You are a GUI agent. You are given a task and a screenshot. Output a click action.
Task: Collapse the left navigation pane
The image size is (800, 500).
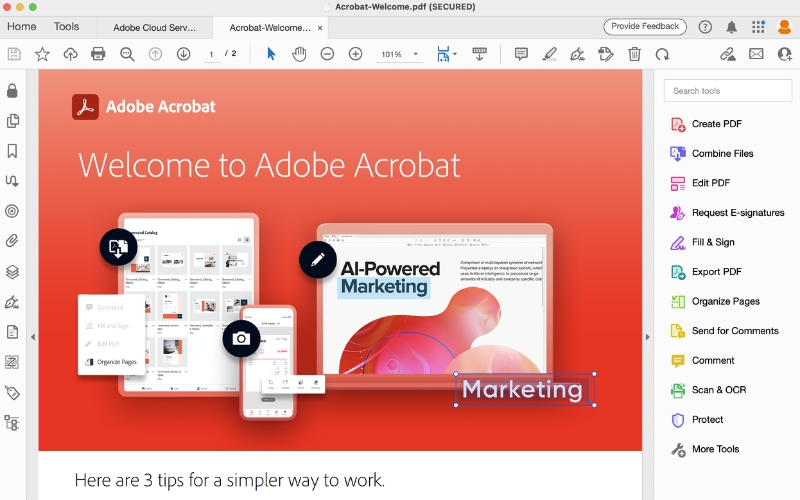tap(33, 337)
